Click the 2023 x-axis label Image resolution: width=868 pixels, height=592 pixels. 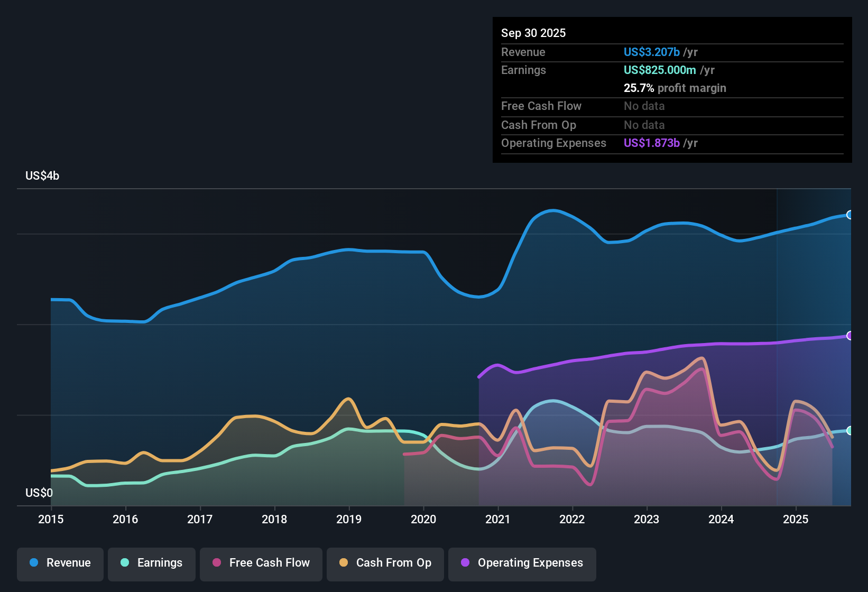[647, 520]
